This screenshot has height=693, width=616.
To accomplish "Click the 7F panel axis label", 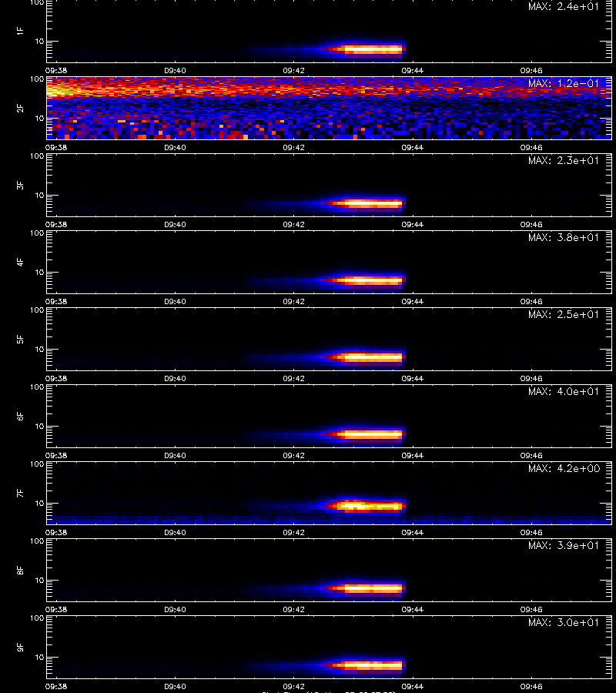I will [20, 493].
